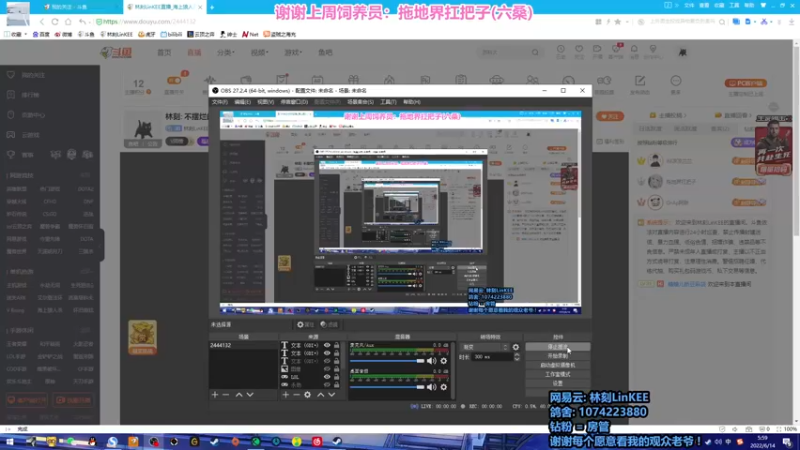Open the Windows Start menu

coord(9,442)
